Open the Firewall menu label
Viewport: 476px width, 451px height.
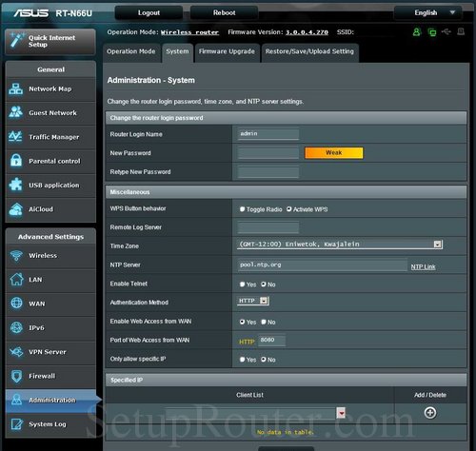[x=42, y=376]
